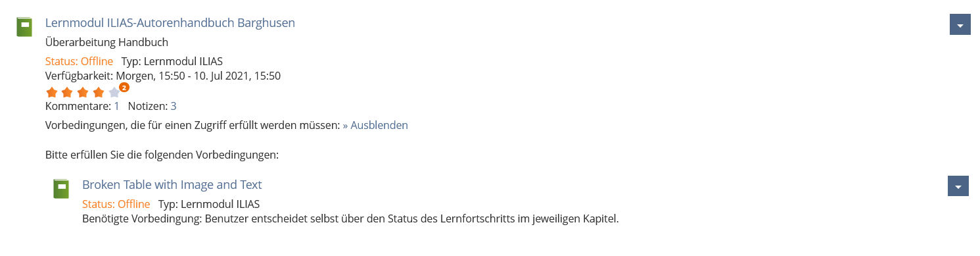This screenshot has width=980, height=256.
Task: Open actions dropdown for Broken Table entry
Action: [x=958, y=186]
